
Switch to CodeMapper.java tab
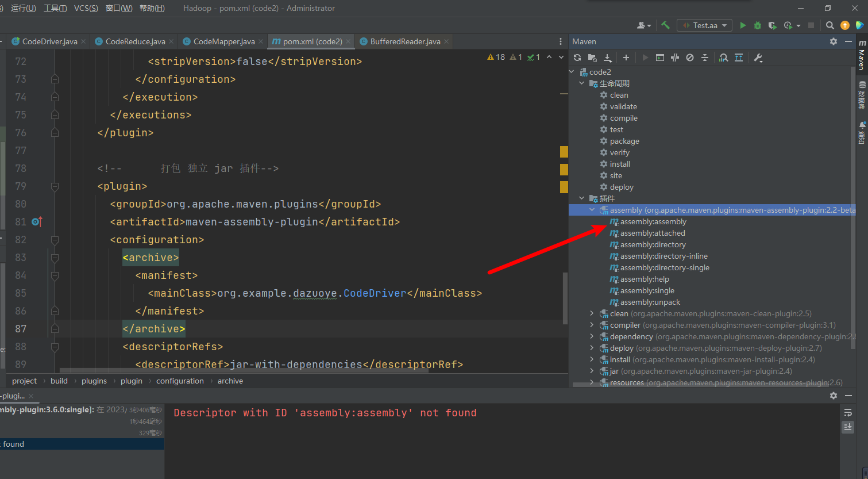[x=224, y=41]
